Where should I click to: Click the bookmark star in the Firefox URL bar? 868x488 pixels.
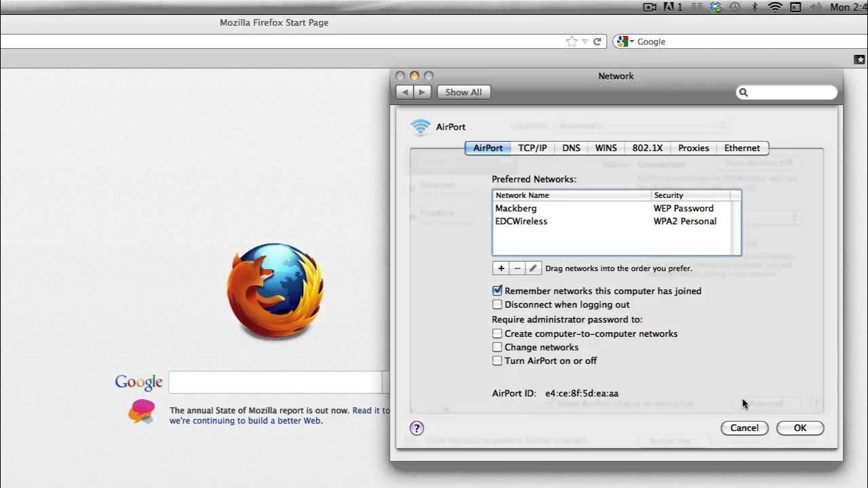[572, 41]
